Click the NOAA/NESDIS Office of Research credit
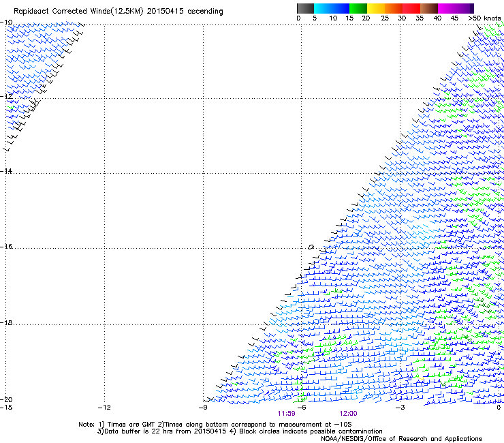This screenshot has width=504, height=443. pyautogui.click(x=401, y=439)
